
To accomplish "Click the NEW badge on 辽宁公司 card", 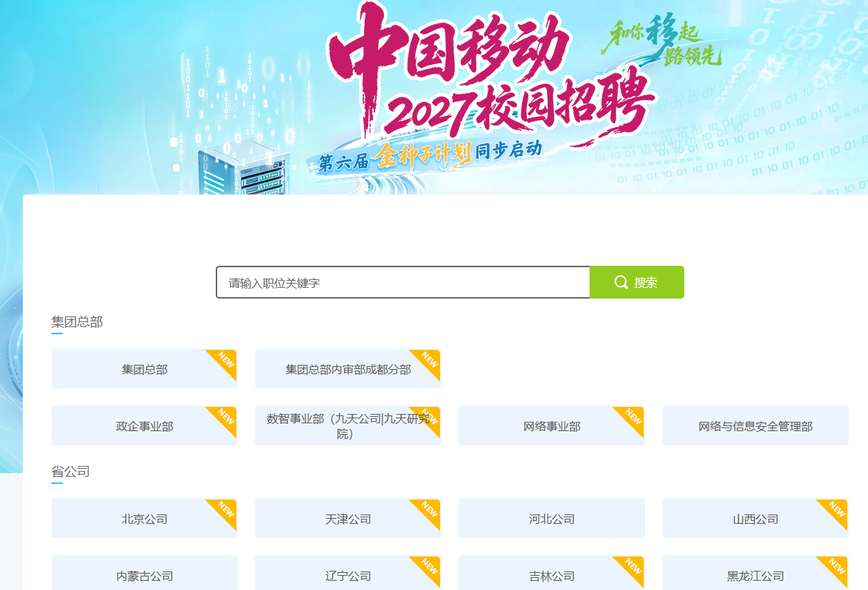I will [x=429, y=567].
